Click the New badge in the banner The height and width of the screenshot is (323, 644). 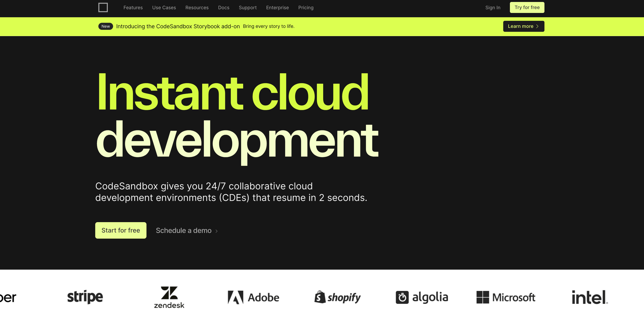point(105,26)
